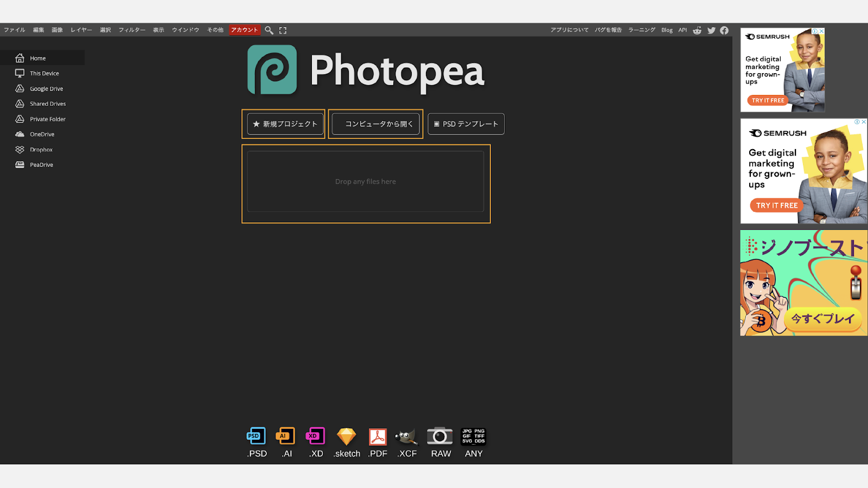
Task: Click the Photopea title text
Action: 397,71
